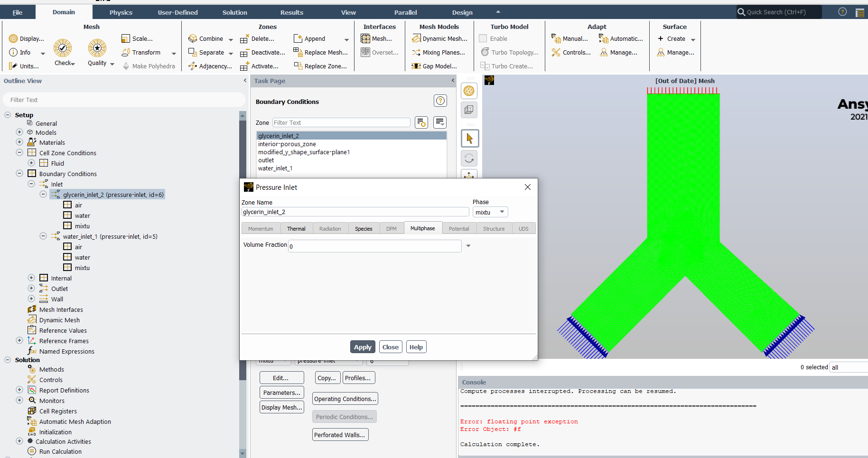Open the Volume Fraction type dropdown
Screen dimensions: 868x458
[x=468, y=246]
